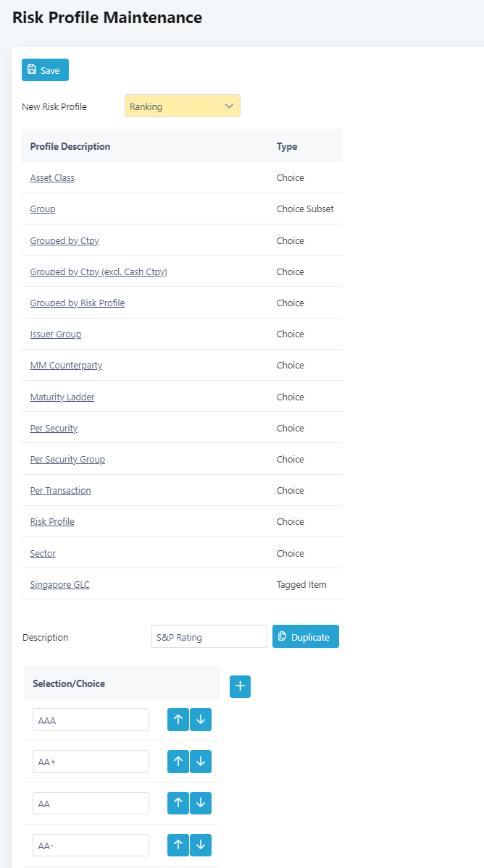
Task: Add new selection with plus button
Action: point(240,686)
